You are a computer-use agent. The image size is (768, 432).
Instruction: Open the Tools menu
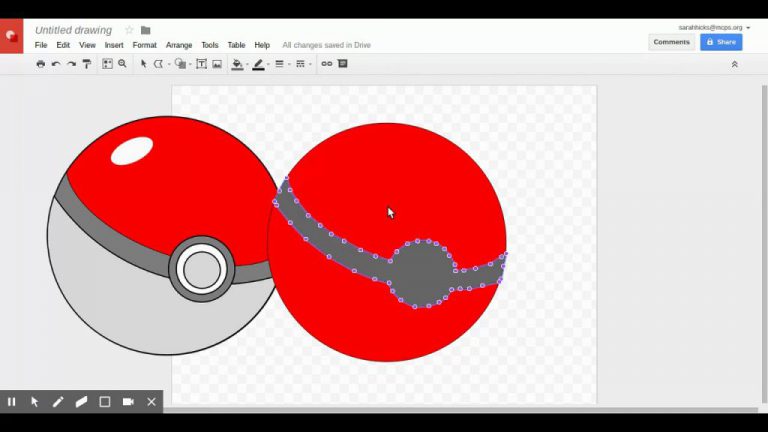pyautogui.click(x=210, y=45)
